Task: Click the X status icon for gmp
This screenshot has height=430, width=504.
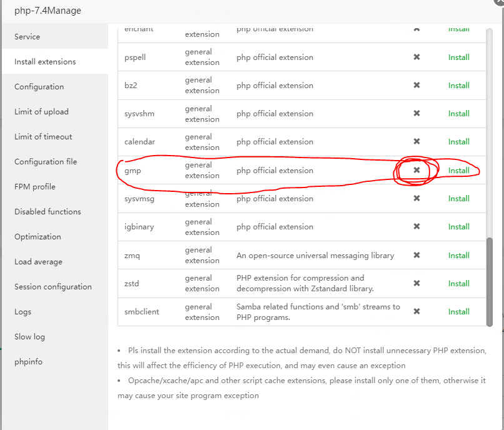Action: click(x=416, y=170)
